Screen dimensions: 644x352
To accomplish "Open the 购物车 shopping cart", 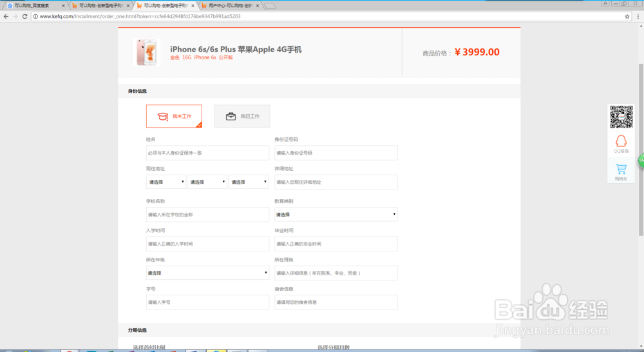I will (621, 172).
